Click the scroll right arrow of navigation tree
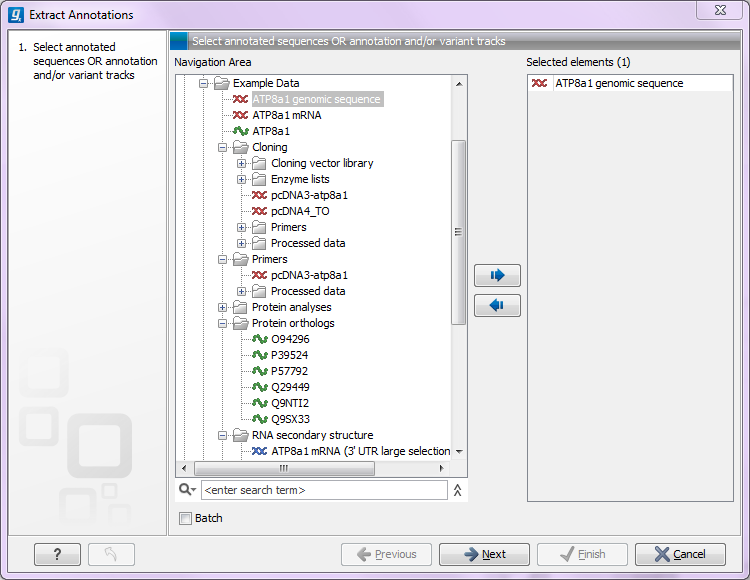Image resolution: width=750 pixels, height=580 pixels. 441,468
